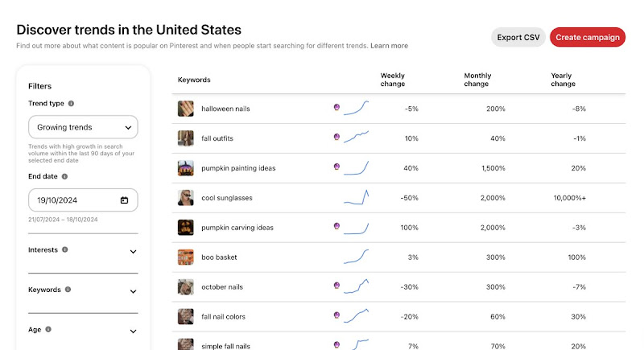Click the cool sunglasses sparkline chart
This screenshot has height=350, width=644.
(x=356, y=197)
